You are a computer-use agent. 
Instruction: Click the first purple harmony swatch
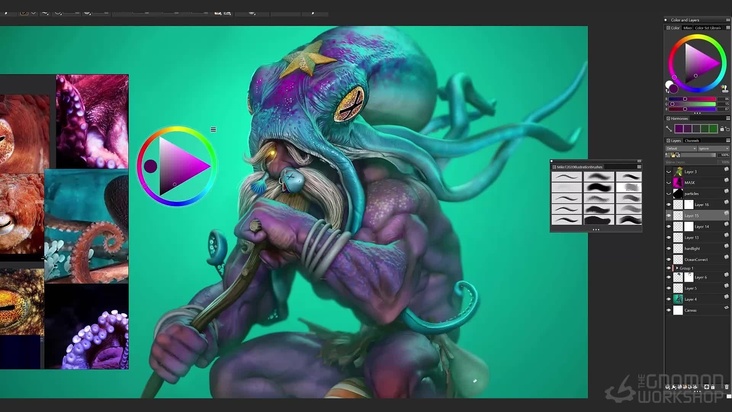[x=679, y=129]
